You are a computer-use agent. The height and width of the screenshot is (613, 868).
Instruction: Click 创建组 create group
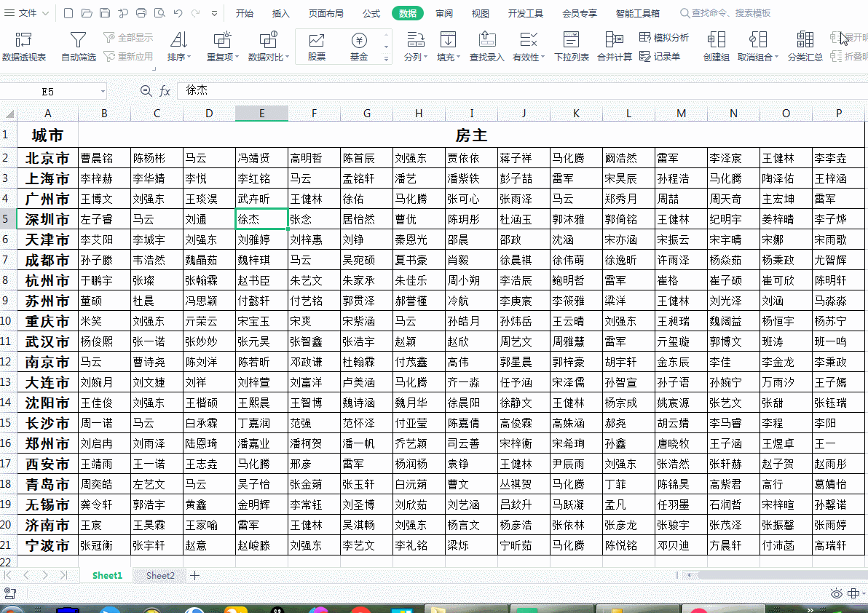click(x=717, y=47)
